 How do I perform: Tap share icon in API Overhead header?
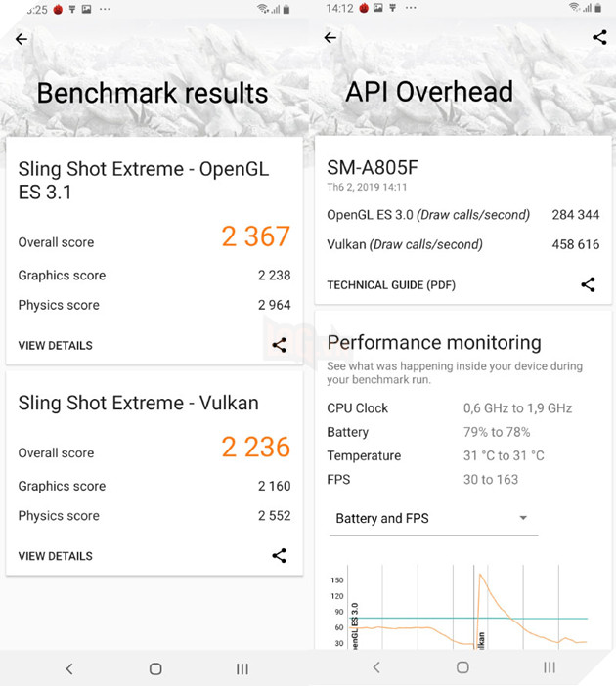coord(599,38)
